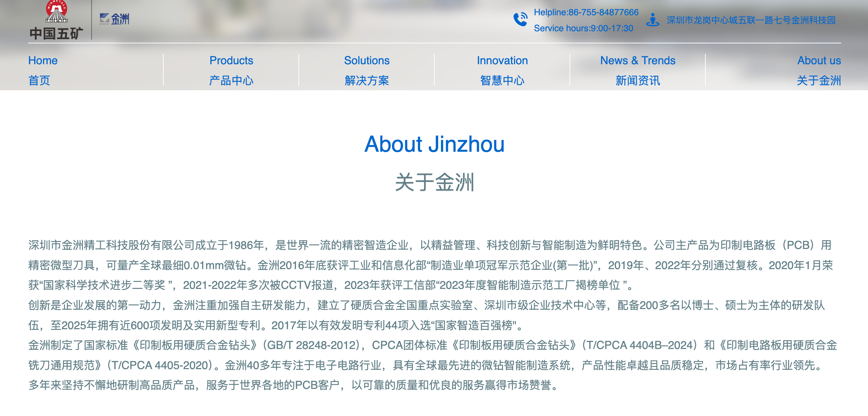Open the Solutions menu
The width and height of the screenshot is (868, 416).
pos(367,60)
